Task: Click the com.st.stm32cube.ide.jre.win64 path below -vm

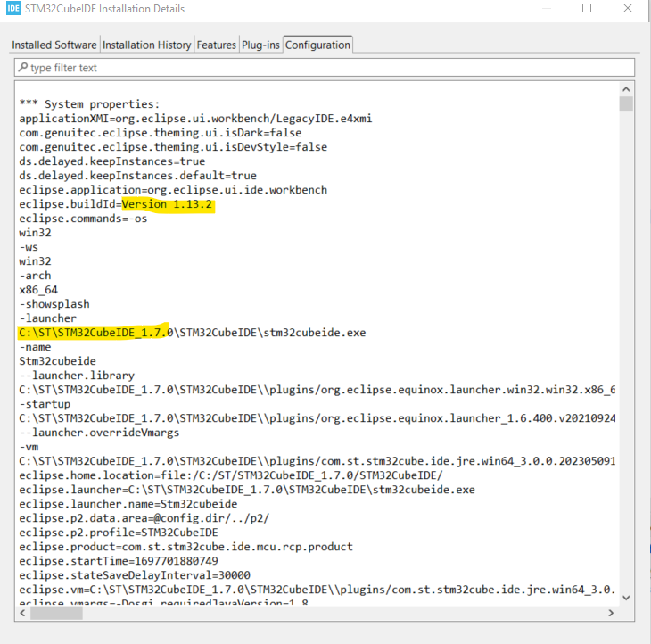Action: pos(317,461)
